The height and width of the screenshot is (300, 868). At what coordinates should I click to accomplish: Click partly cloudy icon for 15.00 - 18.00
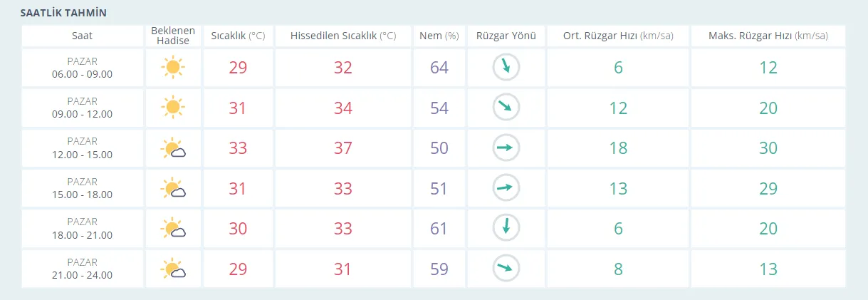click(x=174, y=189)
